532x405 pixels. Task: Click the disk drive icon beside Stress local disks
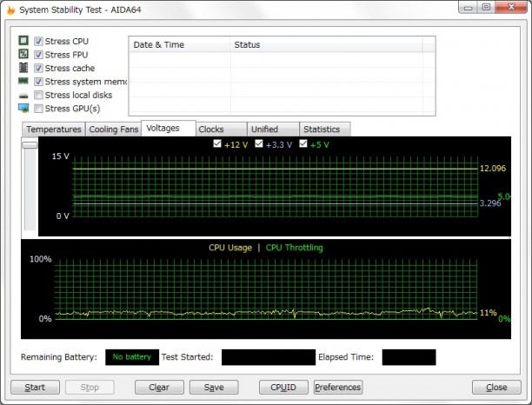point(23,96)
